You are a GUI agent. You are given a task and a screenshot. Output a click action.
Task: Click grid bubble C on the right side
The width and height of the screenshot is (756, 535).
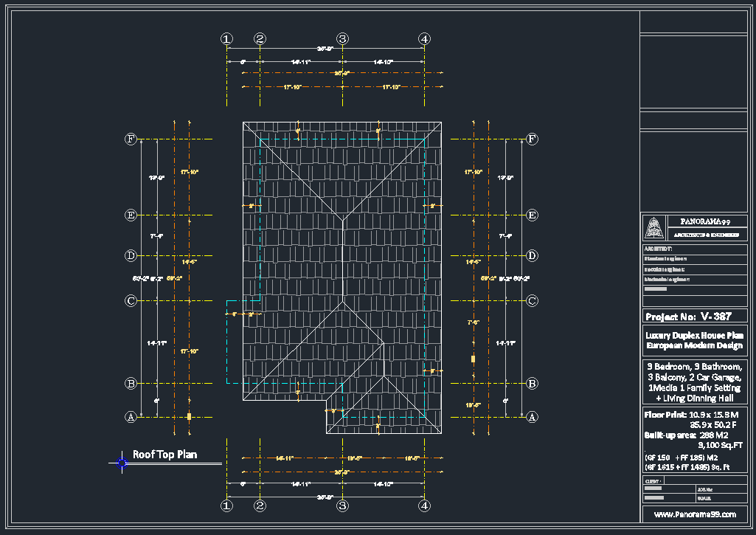532,301
